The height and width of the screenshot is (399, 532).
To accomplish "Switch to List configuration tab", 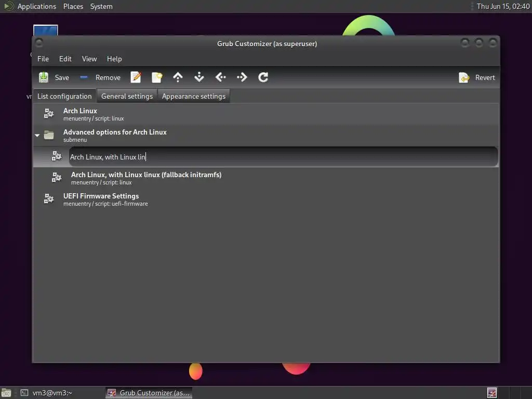I will (64, 96).
